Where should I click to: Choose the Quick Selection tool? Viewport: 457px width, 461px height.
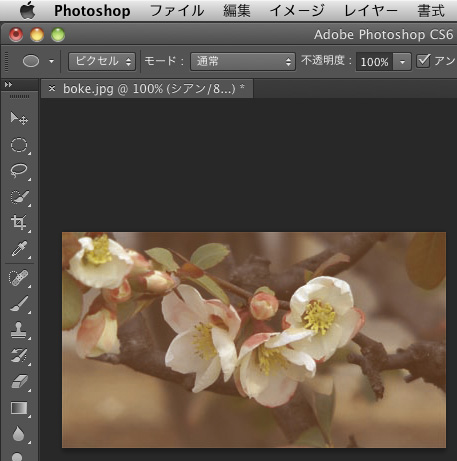(x=20, y=197)
